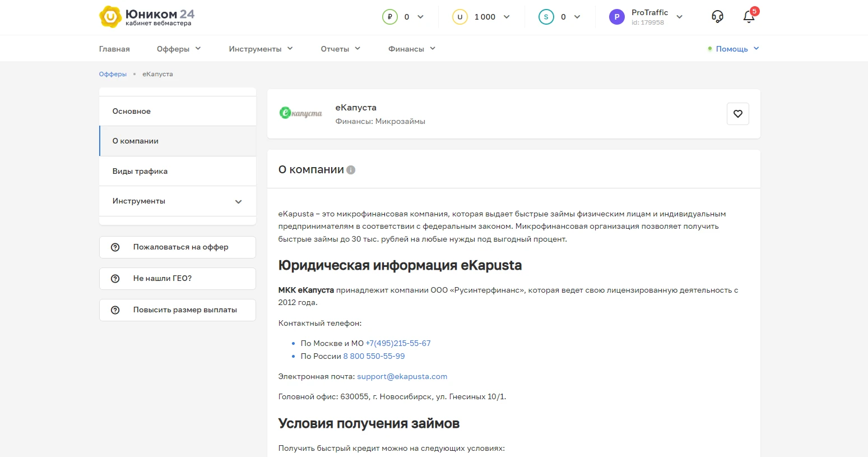Click Пожаловаться на оффер button
868x457 pixels.
tap(178, 247)
